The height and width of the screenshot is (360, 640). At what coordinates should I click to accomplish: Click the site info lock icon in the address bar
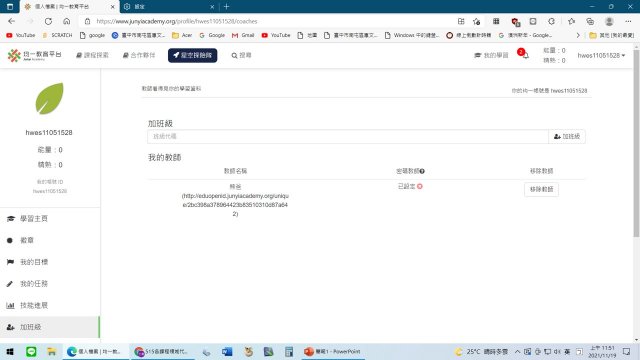tap(87, 21)
